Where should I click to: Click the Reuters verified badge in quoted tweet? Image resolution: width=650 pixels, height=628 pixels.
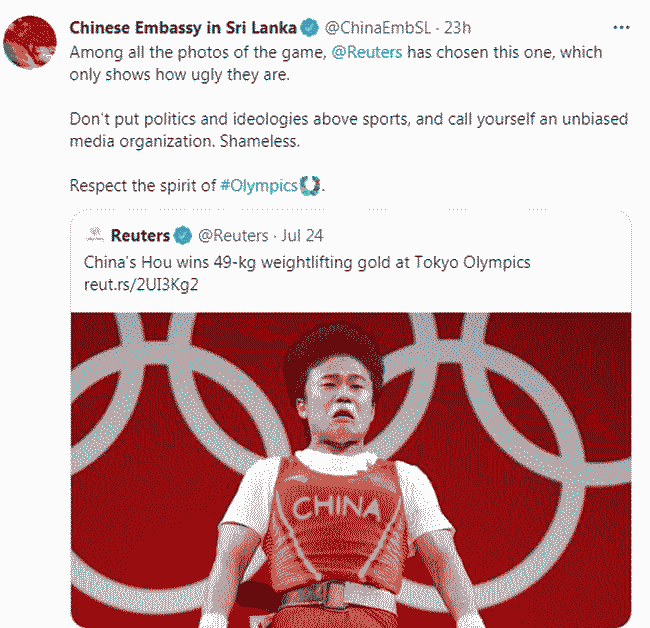(183, 236)
